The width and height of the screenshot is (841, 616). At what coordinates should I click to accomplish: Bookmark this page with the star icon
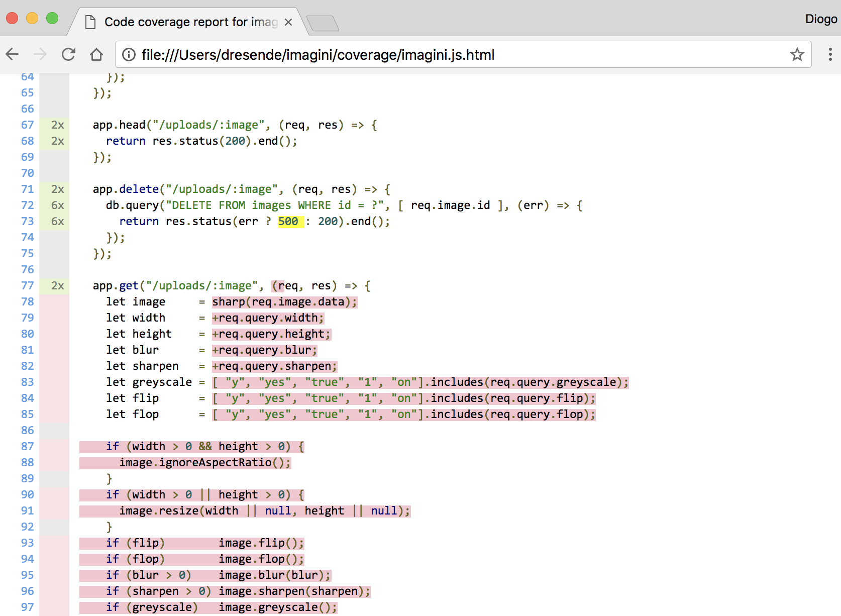coord(797,54)
